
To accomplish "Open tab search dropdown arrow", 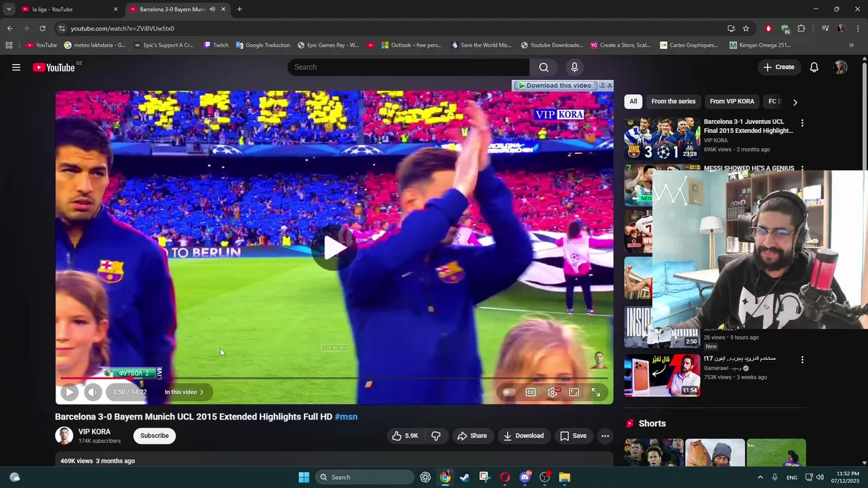I will pyautogui.click(x=9, y=9).
